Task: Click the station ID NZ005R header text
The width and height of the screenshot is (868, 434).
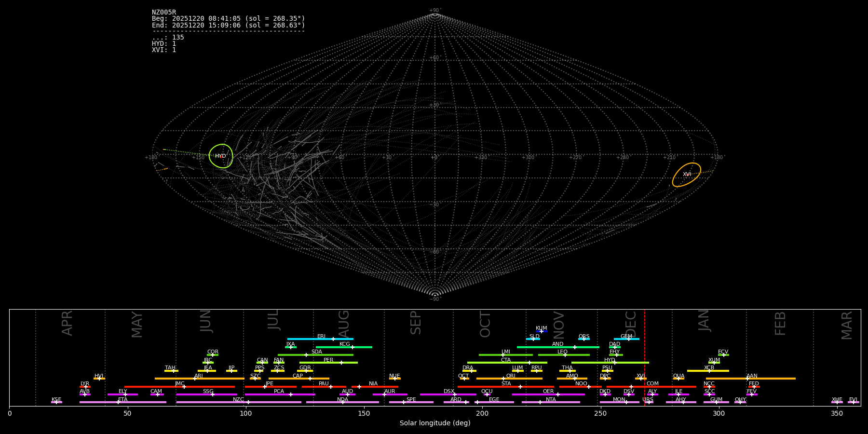Action: click(x=164, y=13)
